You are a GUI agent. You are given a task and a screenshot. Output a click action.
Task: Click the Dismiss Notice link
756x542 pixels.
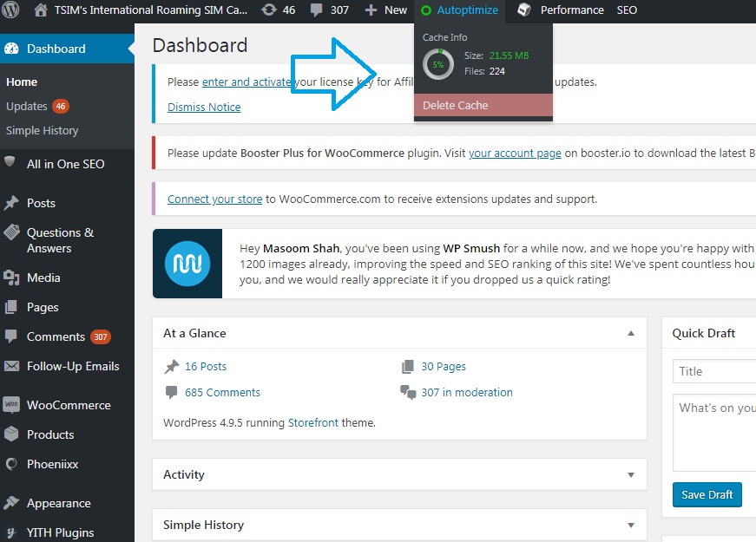(204, 107)
